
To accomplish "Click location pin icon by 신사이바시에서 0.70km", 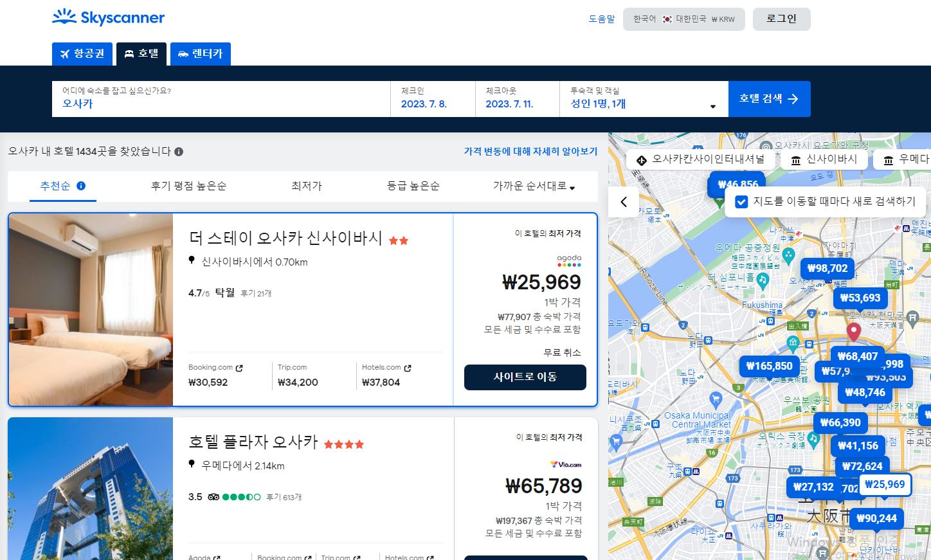I will click(x=192, y=260).
